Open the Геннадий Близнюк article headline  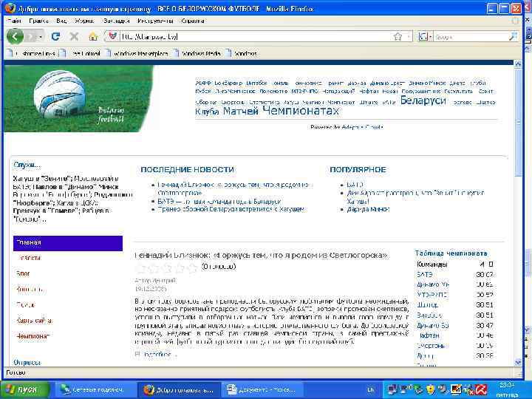(x=261, y=255)
